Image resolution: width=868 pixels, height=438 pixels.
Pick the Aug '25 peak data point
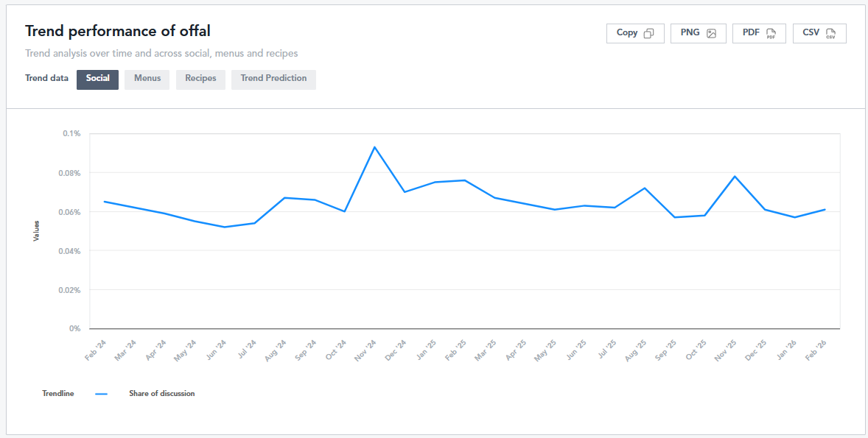click(645, 188)
